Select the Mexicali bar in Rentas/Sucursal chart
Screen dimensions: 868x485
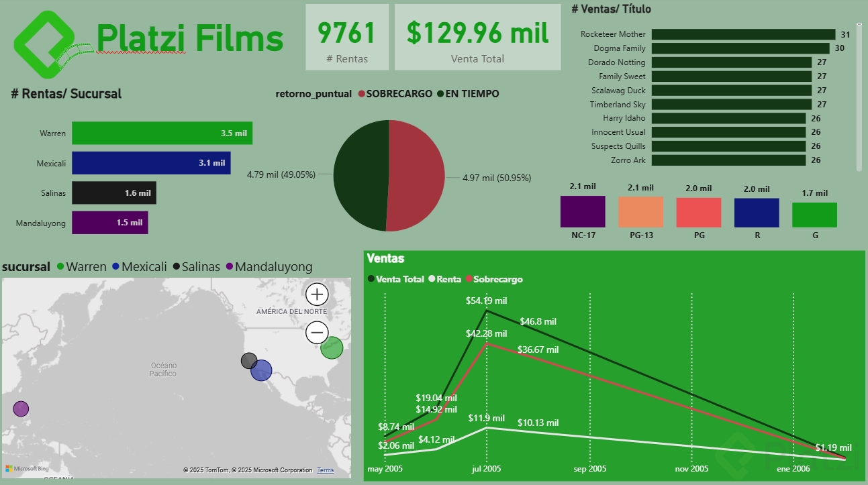click(x=152, y=163)
